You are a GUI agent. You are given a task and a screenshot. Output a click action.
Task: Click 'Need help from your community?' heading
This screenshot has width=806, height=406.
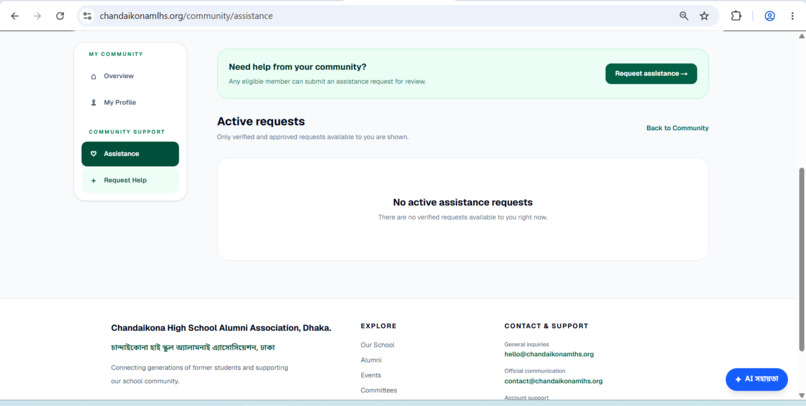(x=298, y=67)
